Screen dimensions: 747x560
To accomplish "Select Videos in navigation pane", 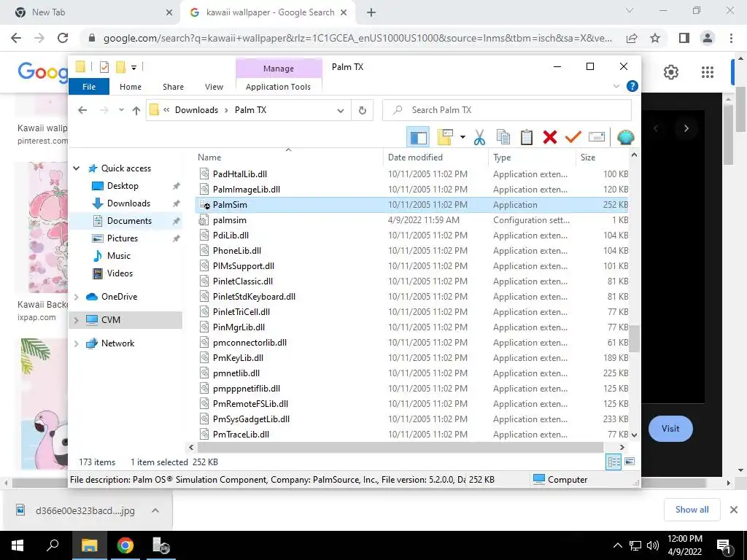I will tap(120, 273).
